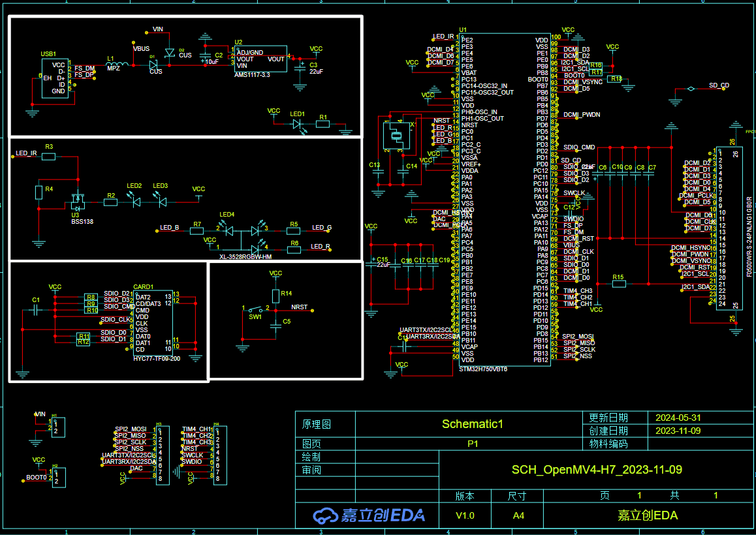Click the update date 2024-05-31 field

[x=677, y=418]
